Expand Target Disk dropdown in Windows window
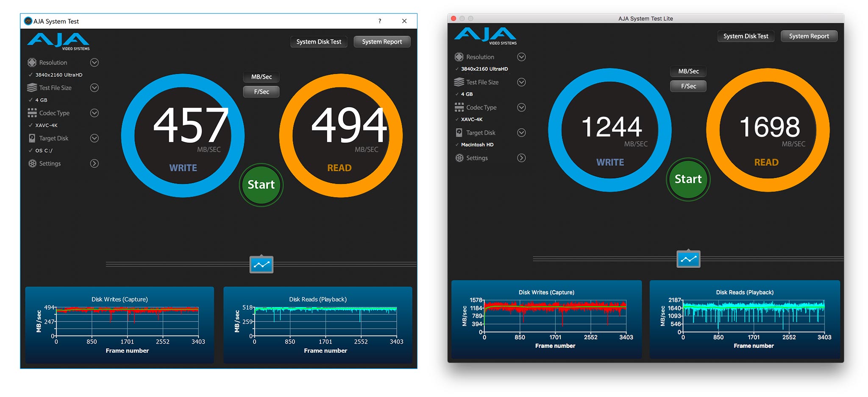868x397 pixels. click(95, 138)
